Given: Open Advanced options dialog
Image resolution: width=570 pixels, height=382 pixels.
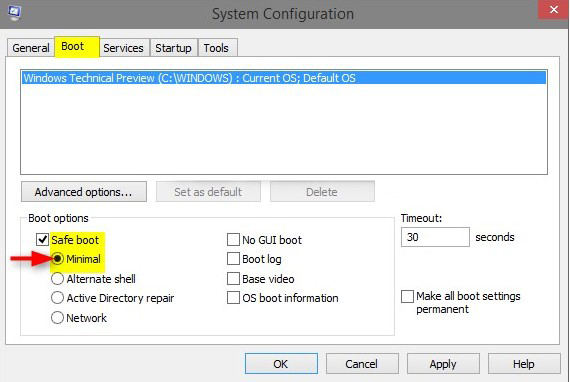Looking at the screenshot, I should pos(84,192).
